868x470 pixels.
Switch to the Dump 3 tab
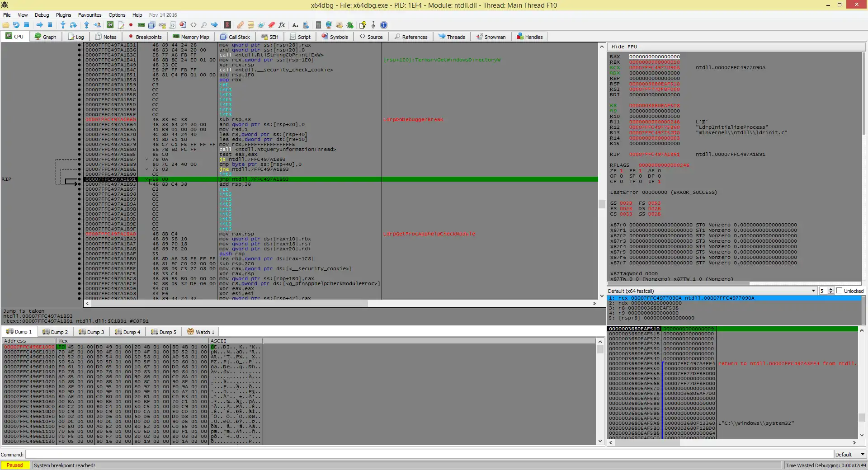tap(91, 332)
